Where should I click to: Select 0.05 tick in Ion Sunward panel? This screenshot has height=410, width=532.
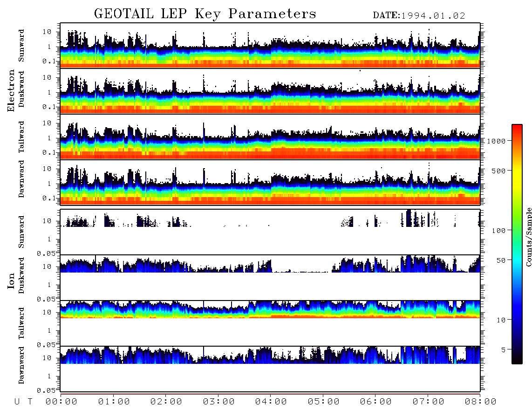tap(46, 253)
